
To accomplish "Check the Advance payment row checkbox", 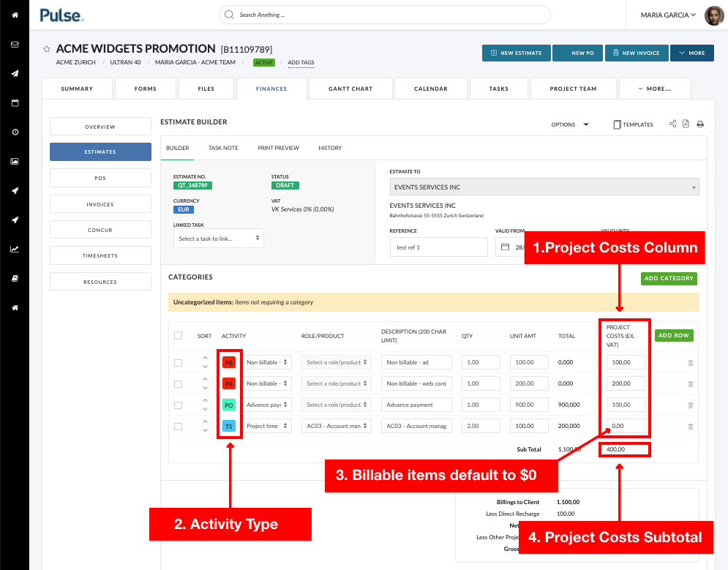I will pos(178,405).
